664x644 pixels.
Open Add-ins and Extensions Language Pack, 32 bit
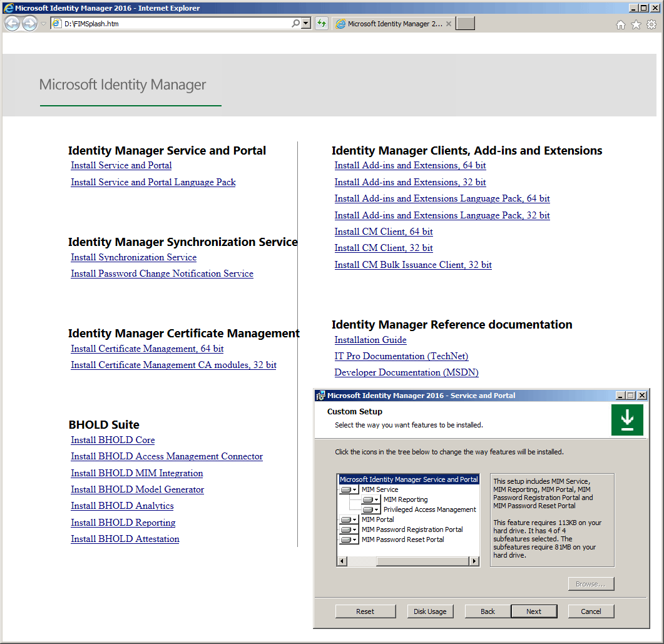point(442,215)
